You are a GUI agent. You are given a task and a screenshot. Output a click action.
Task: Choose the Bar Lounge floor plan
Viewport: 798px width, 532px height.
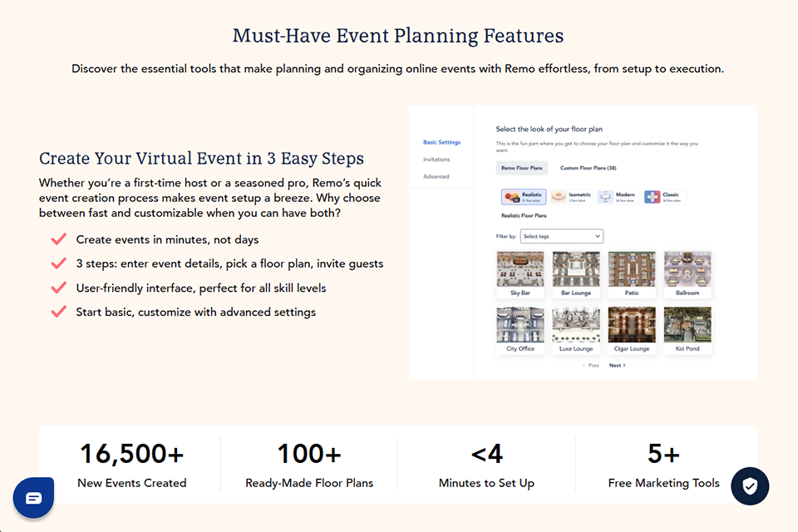pyautogui.click(x=576, y=274)
